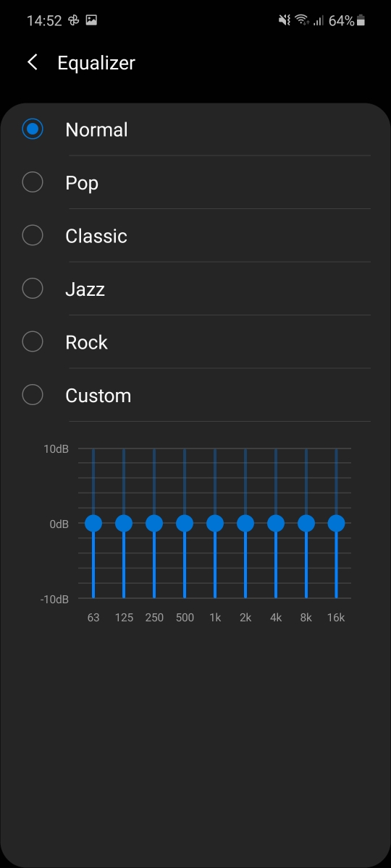Tap the Equalizer page title

point(96,64)
